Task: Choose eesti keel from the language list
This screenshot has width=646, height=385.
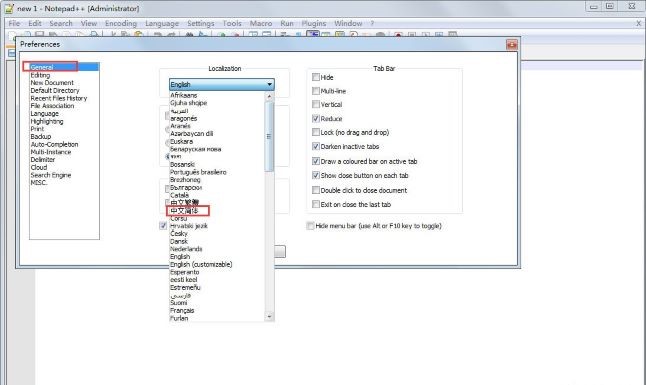Action: point(184,279)
